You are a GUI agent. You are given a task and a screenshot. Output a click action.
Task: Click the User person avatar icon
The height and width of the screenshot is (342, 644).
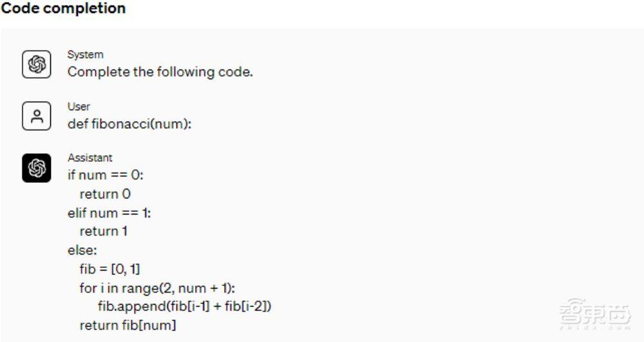coord(37,117)
